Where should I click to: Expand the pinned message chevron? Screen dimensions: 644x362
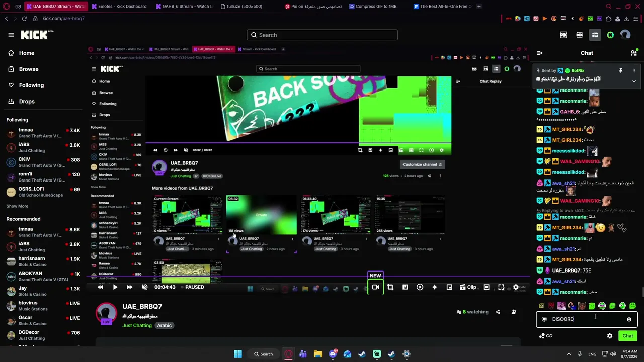[634, 81]
